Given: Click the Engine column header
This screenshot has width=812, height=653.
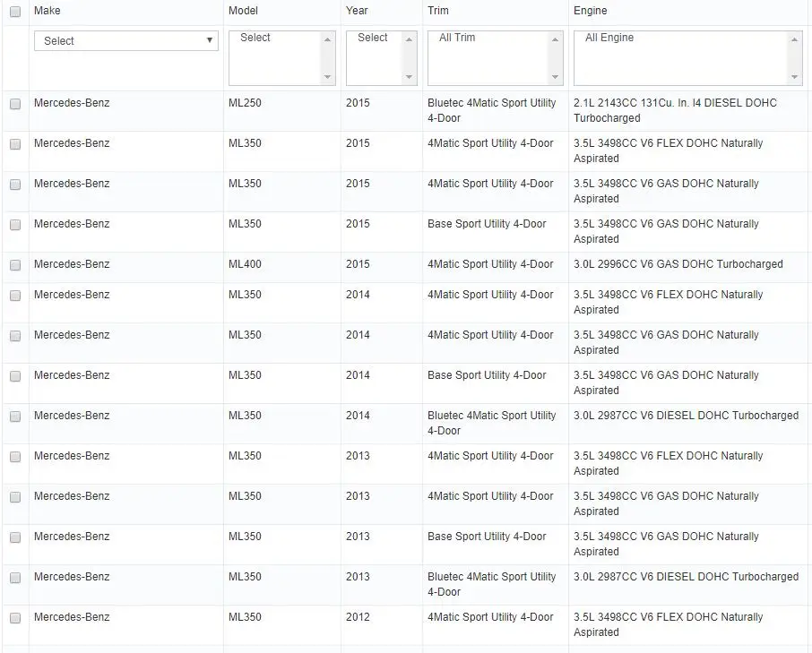Looking at the screenshot, I should [591, 11].
